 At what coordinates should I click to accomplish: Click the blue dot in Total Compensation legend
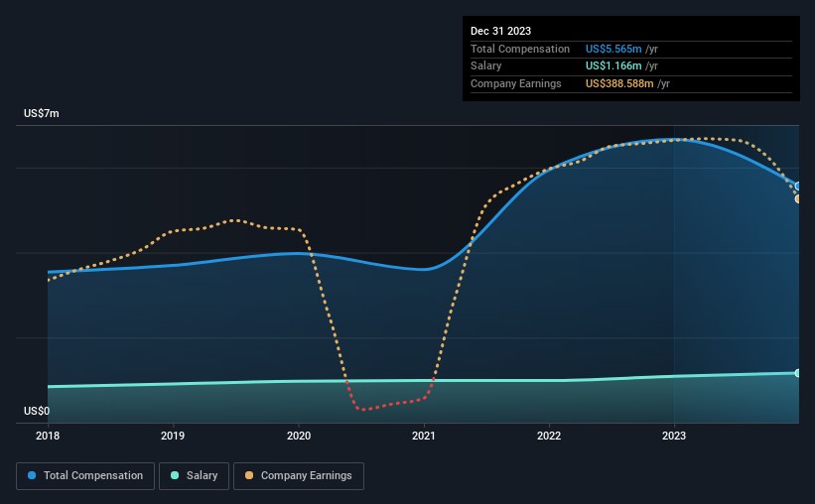click(32, 475)
